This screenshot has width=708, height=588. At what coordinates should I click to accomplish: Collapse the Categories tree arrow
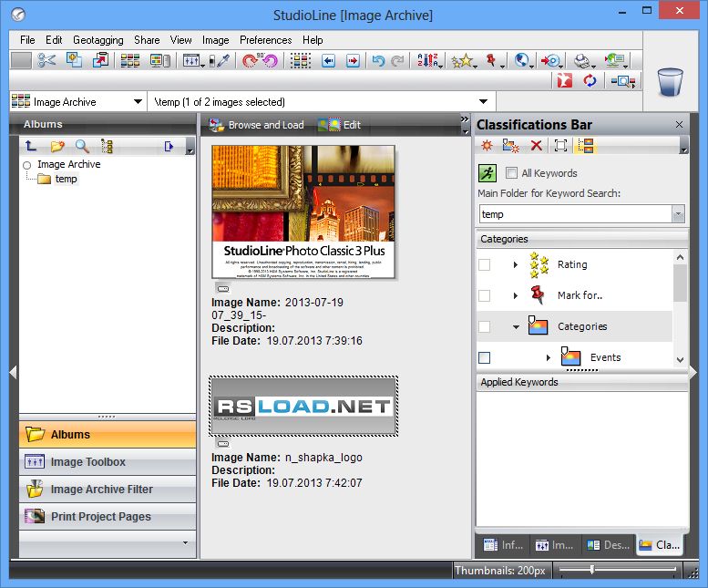coord(516,327)
